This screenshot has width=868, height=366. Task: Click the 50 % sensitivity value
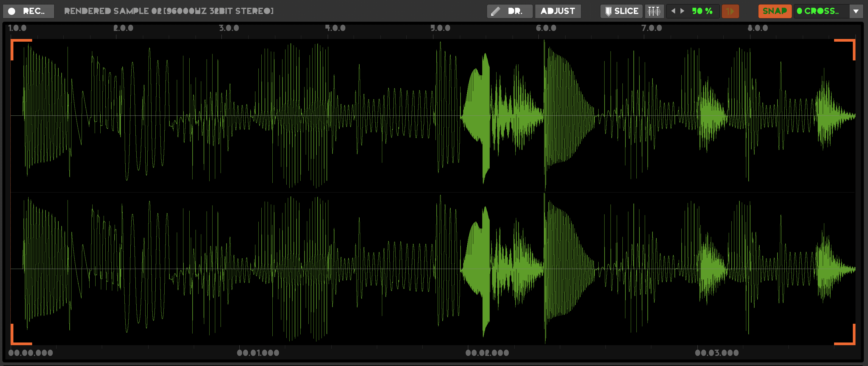tap(702, 11)
